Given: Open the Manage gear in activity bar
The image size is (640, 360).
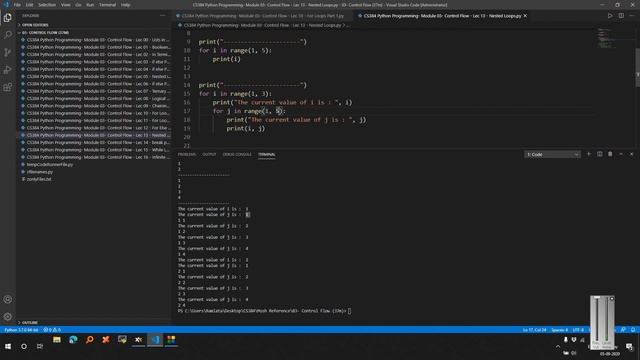Looking at the screenshot, I should pyautogui.click(x=7, y=316).
